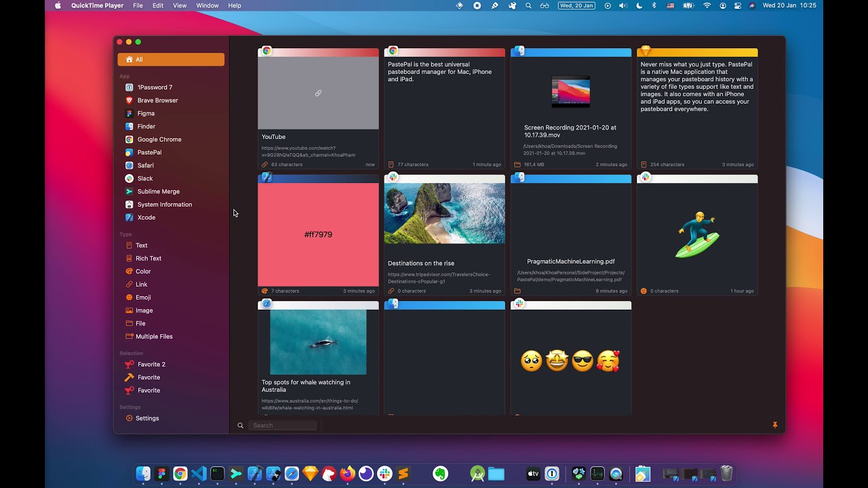Select the Screen Recording .mov file card

point(570,108)
